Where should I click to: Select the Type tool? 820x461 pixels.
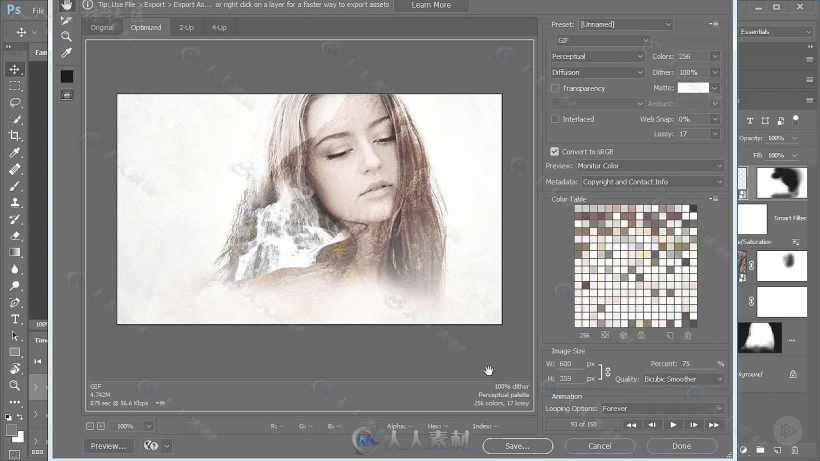[x=15, y=319]
